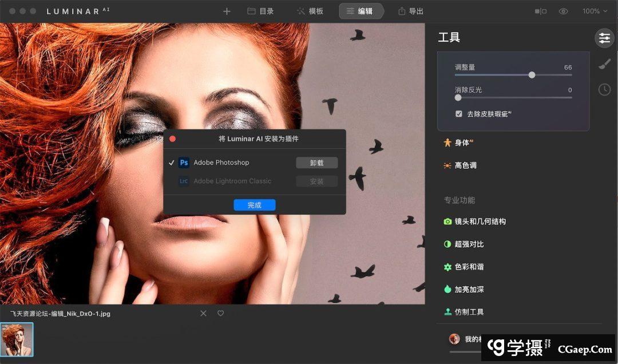The height and width of the screenshot is (364, 618).
Task: Select the brush Local Masking icon
Action: pos(604,64)
